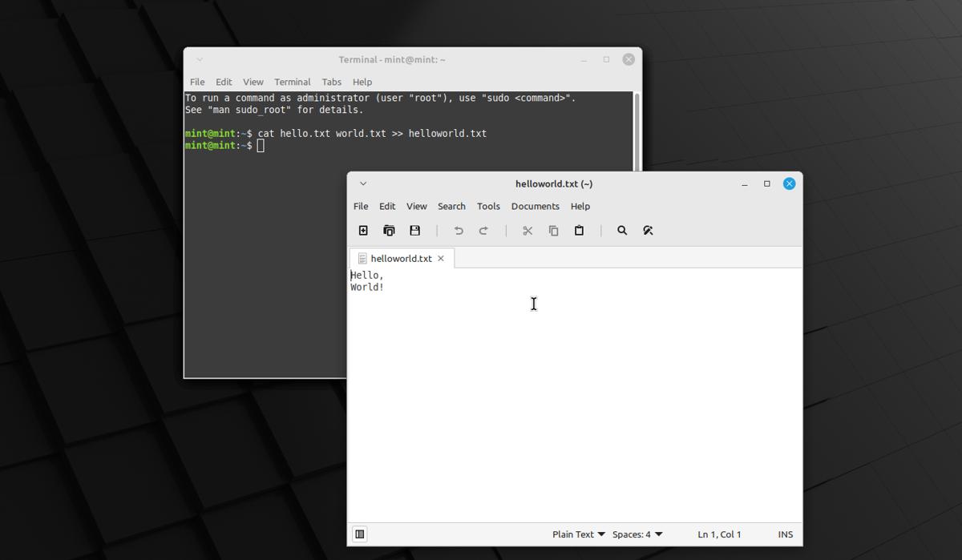This screenshot has width=962, height=560.
Task: Open the Plain Text language dropdown
Action: pyautogui.click(x=578, y=534)
